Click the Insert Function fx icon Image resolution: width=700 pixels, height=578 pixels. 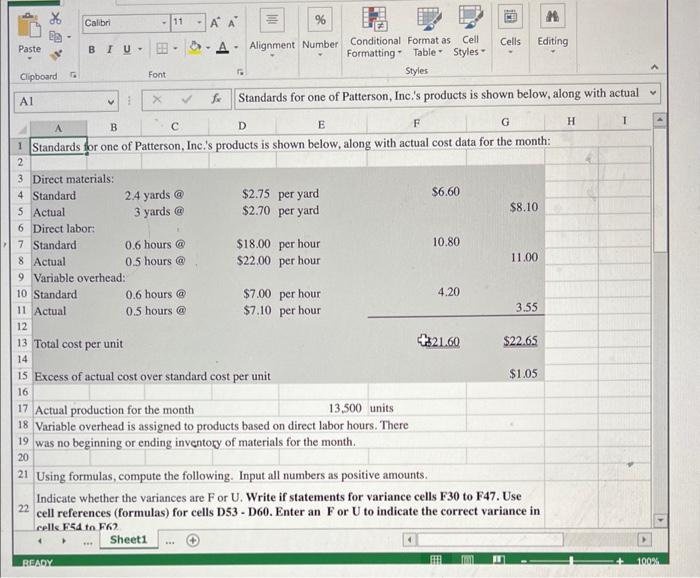216,99
